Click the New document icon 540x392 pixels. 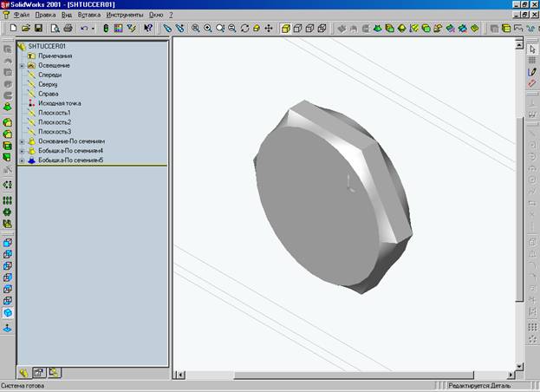pyautogui.click(x=15, y=28)
